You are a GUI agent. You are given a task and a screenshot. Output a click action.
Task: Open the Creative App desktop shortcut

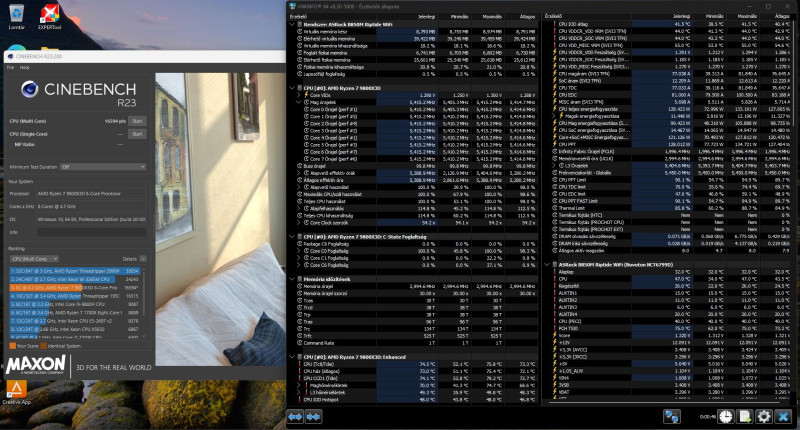coord(16,392)
